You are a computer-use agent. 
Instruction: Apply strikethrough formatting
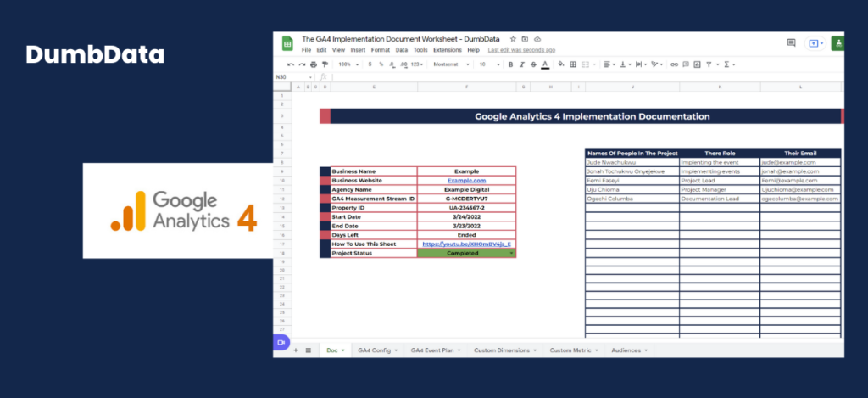click(533, 64)
